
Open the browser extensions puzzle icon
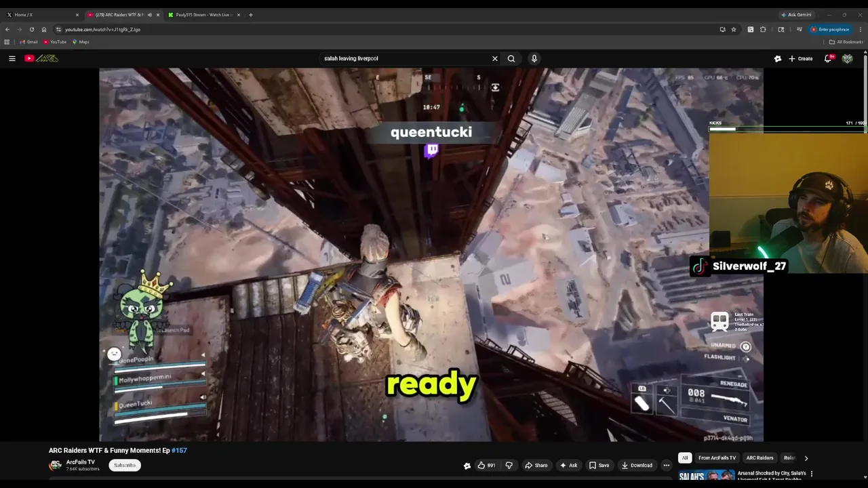pos(763,29)
